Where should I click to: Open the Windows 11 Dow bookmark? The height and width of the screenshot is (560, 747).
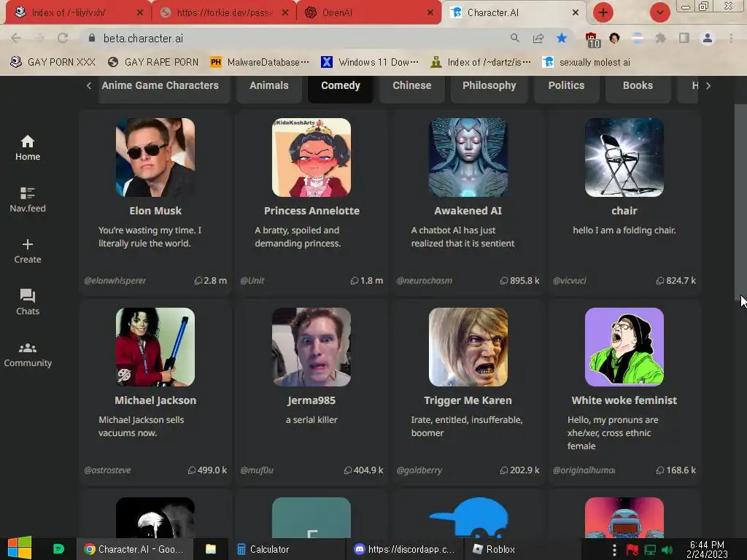click(x=370, y=63)
